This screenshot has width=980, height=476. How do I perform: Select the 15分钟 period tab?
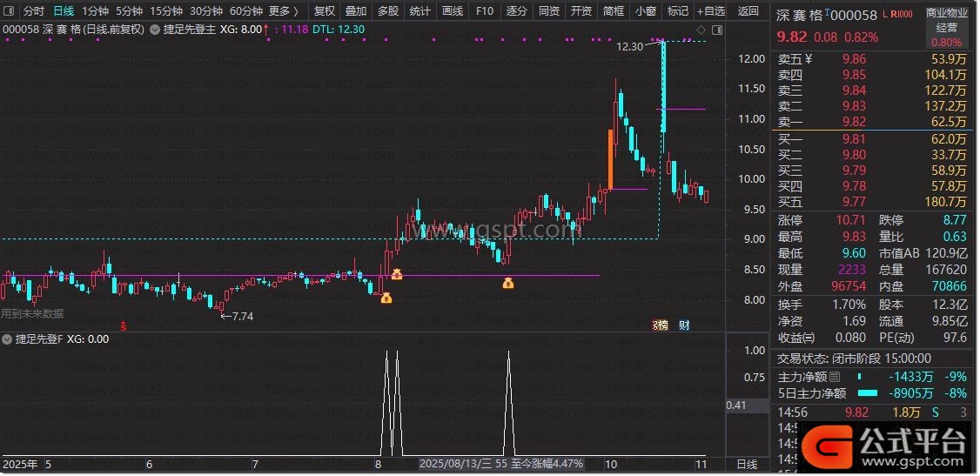click(166, 11)
